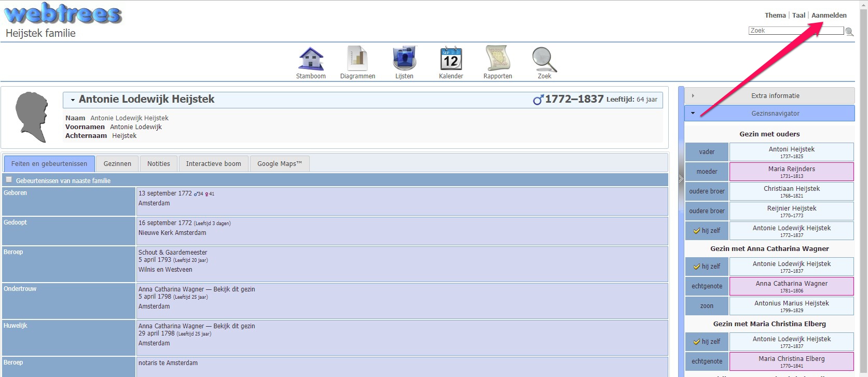This screenshot has width=868, height=377.
Task: Switch to the Interactieve boom tab
Action: pos(213,164)
